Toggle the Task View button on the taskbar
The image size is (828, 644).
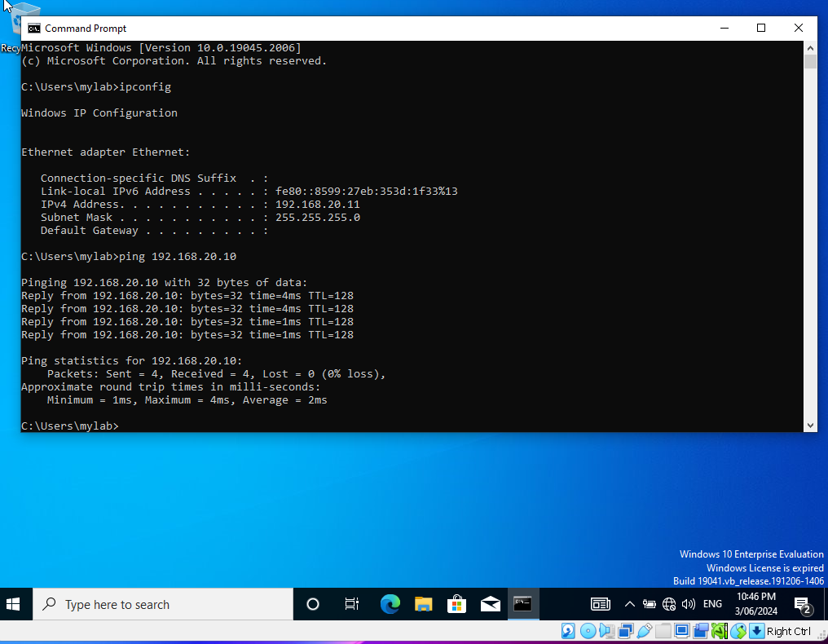tap(351, 604)
